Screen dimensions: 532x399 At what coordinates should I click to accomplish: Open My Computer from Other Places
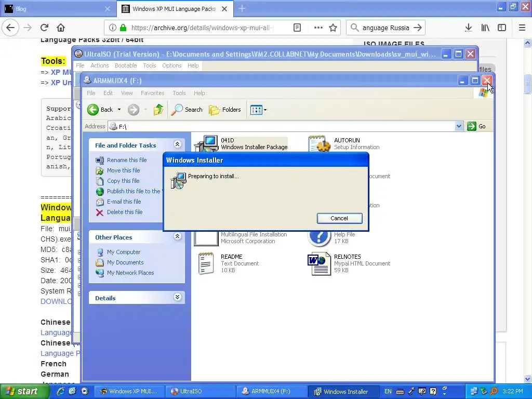[x=124, y=252]
